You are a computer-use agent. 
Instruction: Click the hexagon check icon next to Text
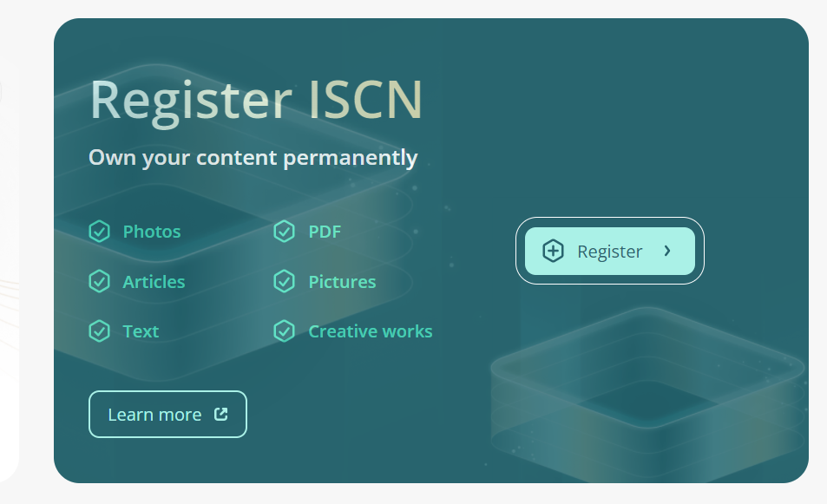(x=99, y=331)
